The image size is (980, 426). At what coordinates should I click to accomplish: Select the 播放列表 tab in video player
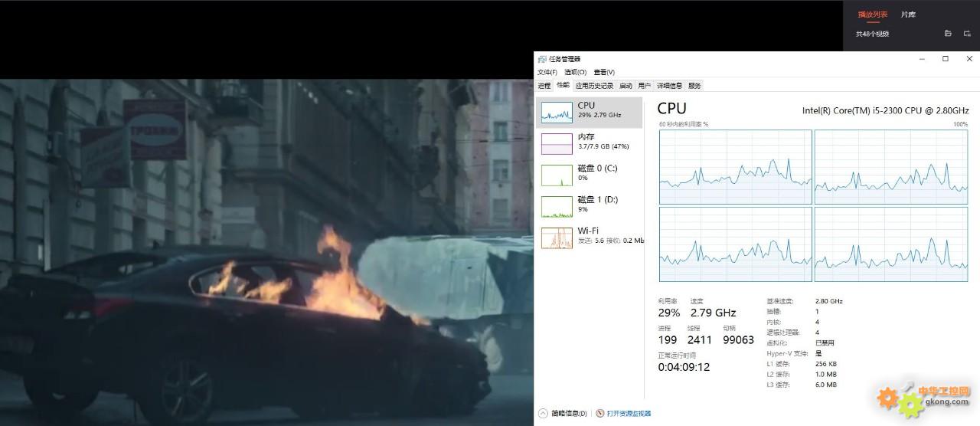point(873,15)
